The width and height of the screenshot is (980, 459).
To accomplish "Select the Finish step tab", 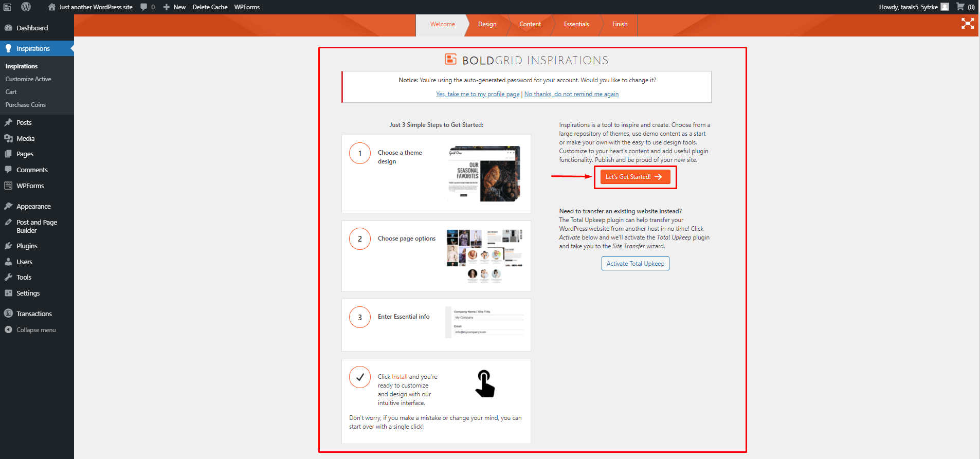I will [620, 24].
